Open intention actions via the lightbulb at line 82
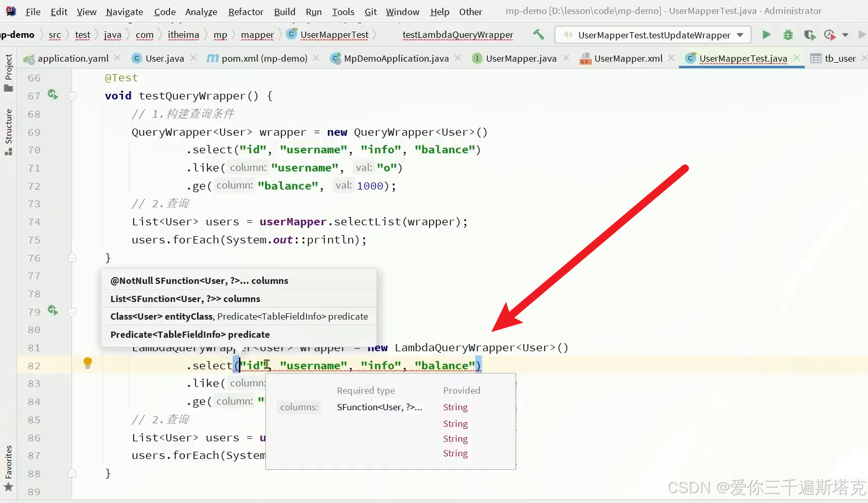Viewport: 868px width, 503px height. [88, 364]
